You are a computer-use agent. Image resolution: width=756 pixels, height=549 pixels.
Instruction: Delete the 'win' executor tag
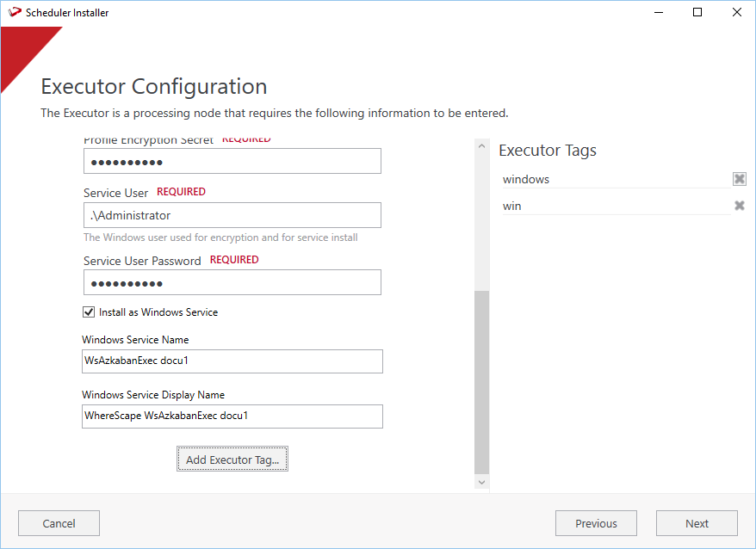point(739,206)
